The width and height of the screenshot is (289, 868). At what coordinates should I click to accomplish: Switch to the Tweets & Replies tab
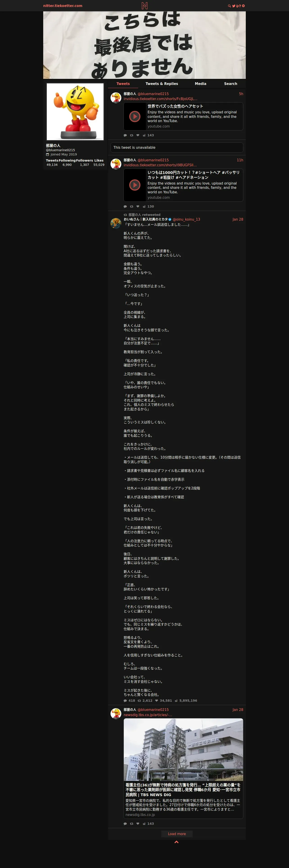pos(162,84)
